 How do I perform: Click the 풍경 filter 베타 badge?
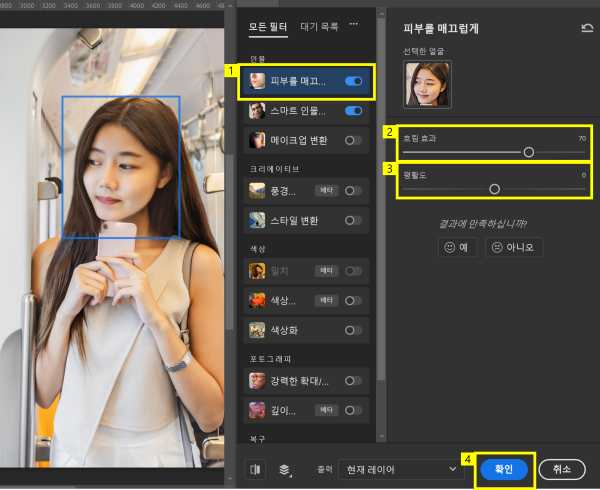[326, 190]
